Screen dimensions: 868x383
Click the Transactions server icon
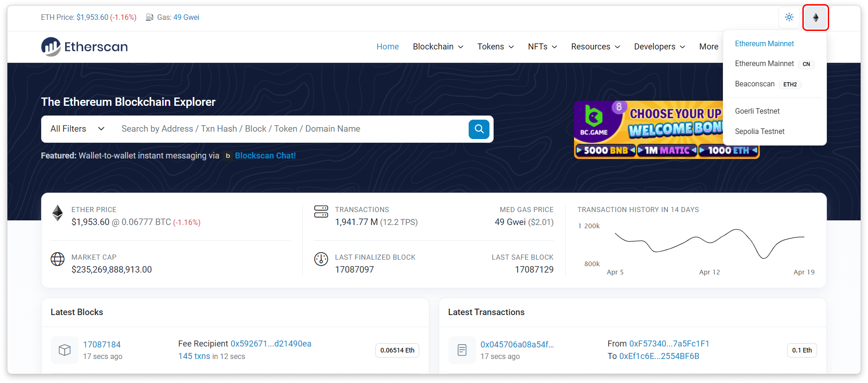pos(321,212)
